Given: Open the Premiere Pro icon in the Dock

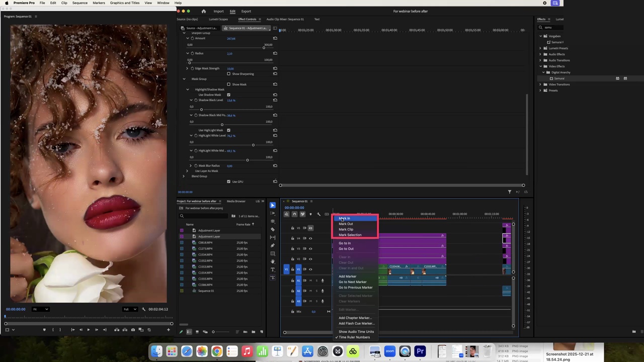Looking at the screenshot, I should coord(420,351).
